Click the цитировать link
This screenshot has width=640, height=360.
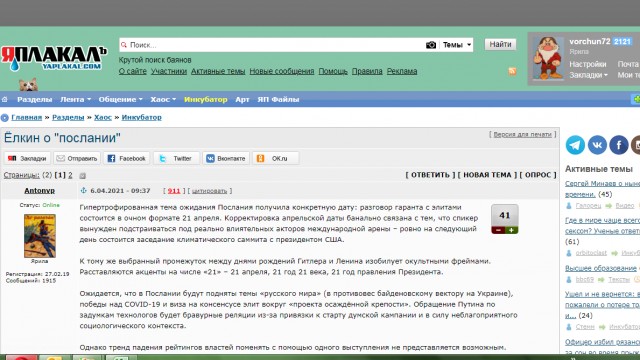[209, 191]
